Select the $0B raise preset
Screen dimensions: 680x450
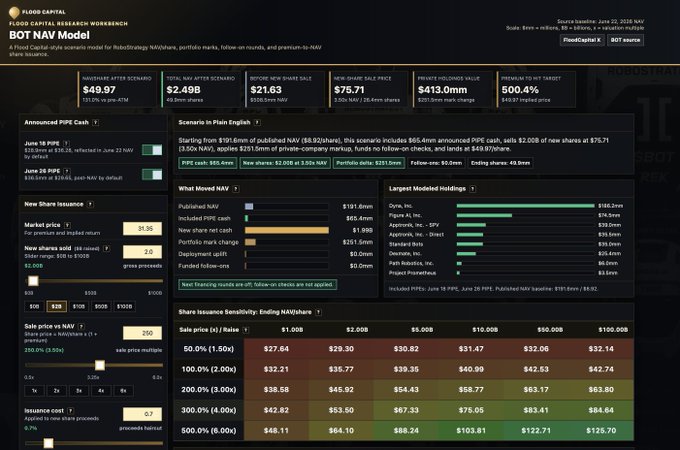(x=34, y=307)
